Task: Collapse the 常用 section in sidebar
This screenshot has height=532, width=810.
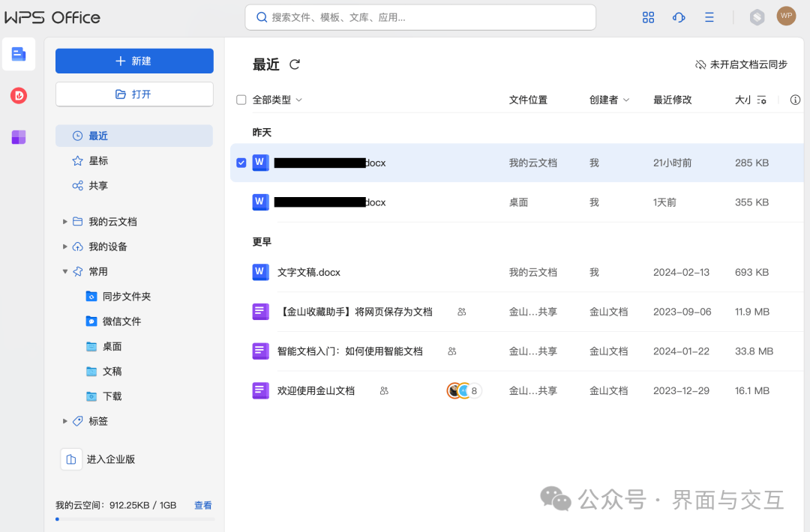Action: point(65,271)
